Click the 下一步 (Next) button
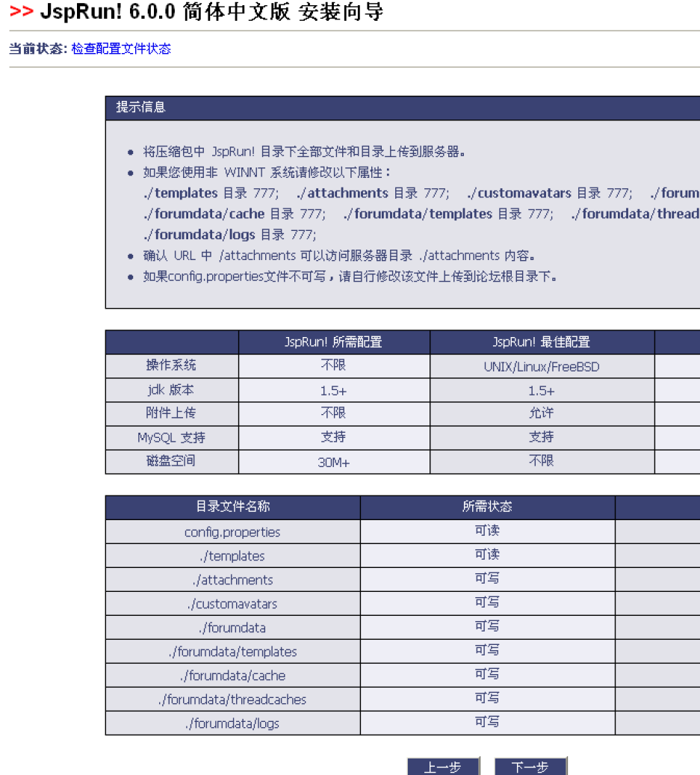The height and width of the screenshot is (775, 700). (530, 767)
